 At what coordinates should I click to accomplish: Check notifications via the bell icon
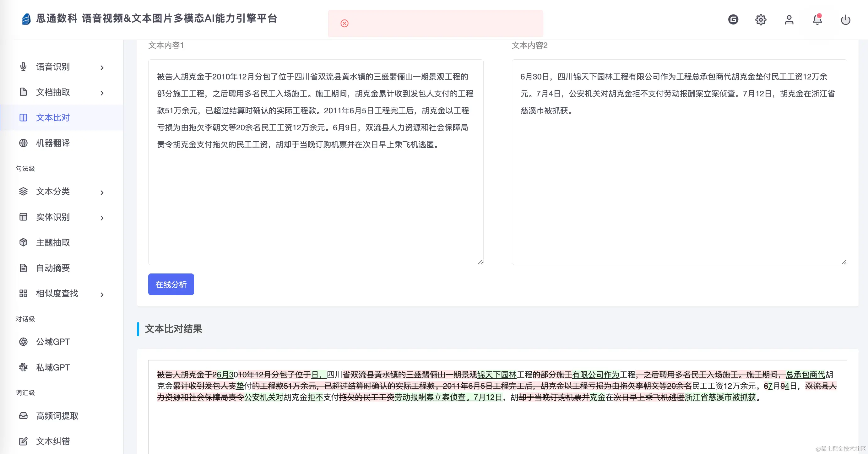817,19
